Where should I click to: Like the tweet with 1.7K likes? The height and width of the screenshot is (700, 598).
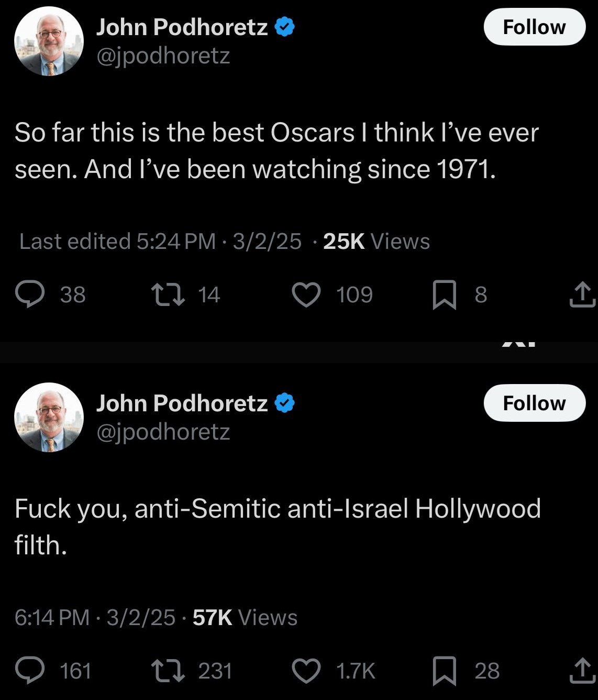pos(306,671)
